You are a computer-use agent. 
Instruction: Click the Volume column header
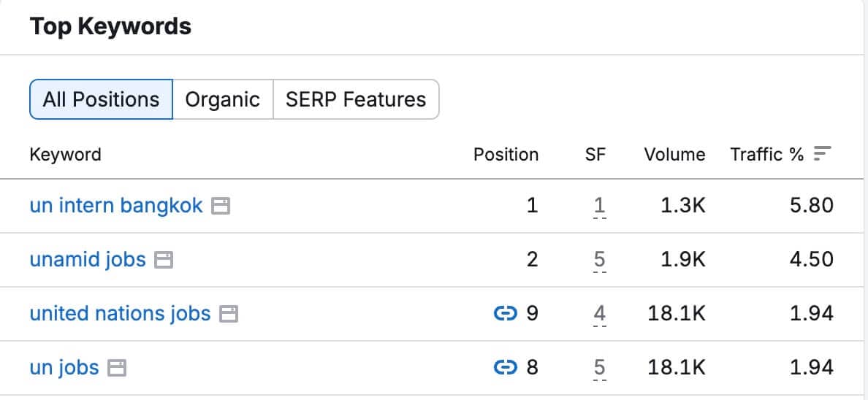pyautogui.click(x=675, y=154)
